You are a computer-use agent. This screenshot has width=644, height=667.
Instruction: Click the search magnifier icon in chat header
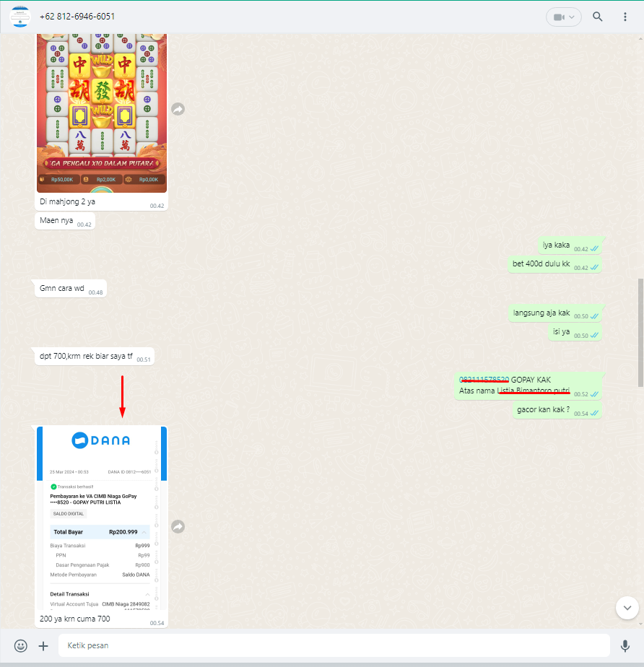tap(597, 17)
